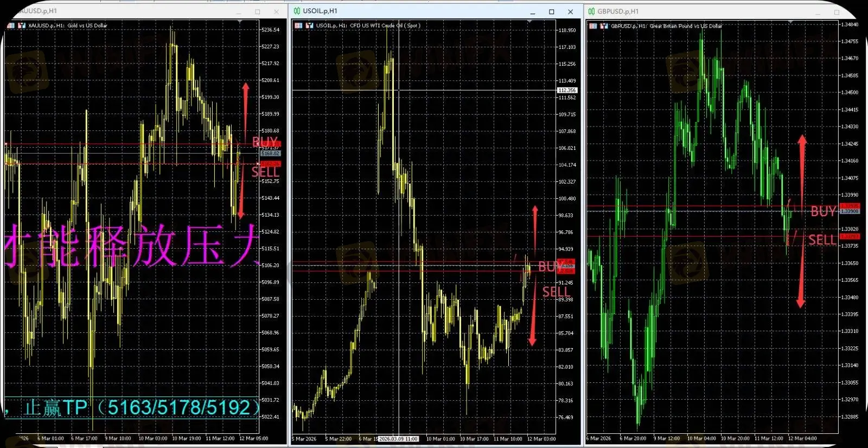The width and height of the screenshot is (868, 448).
Task: Click price level 118.950 on USOIL scale
Action: (x=567, y=30)
